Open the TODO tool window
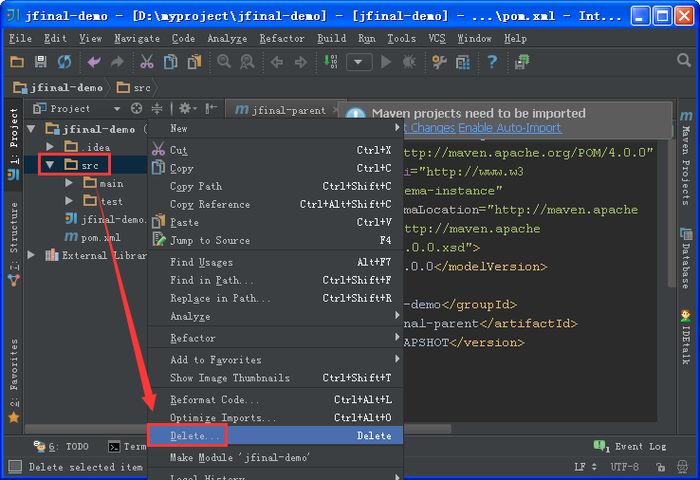The image size is (700, 480). click(61, 447)
